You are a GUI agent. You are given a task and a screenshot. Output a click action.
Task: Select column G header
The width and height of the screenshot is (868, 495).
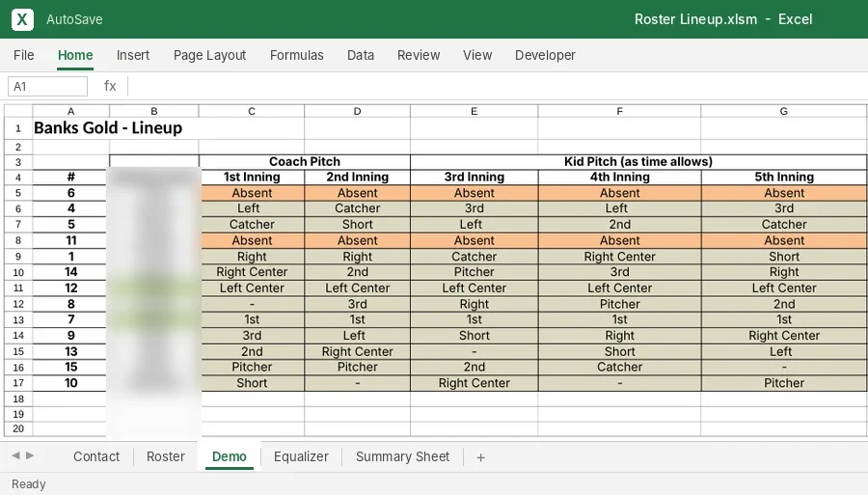point(784,111)
